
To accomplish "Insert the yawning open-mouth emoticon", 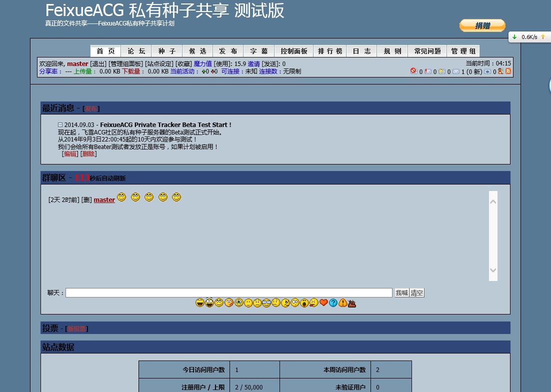I will (304, 303).
